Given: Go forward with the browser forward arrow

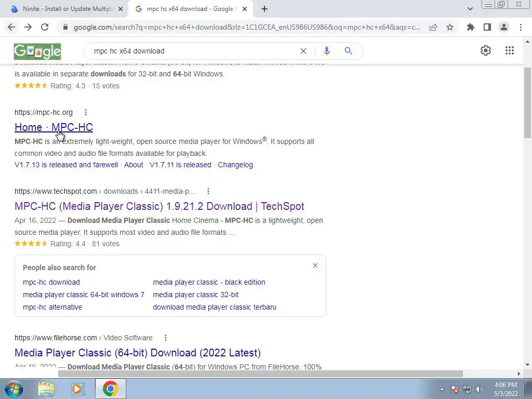Looking at the screenshot, I should tap(28, 27).
